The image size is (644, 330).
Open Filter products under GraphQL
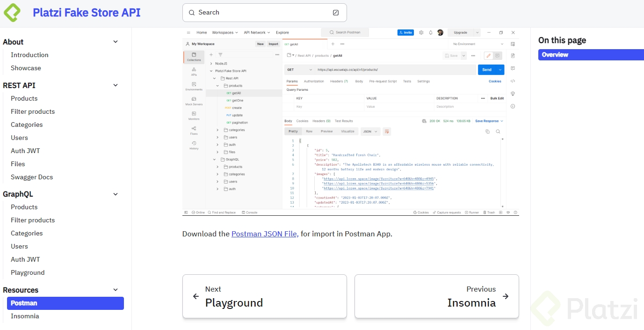click(x=33, y=220)
